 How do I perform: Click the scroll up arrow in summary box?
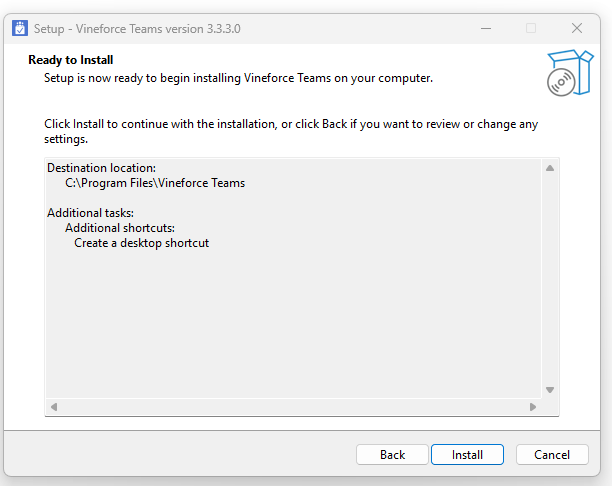550,168
